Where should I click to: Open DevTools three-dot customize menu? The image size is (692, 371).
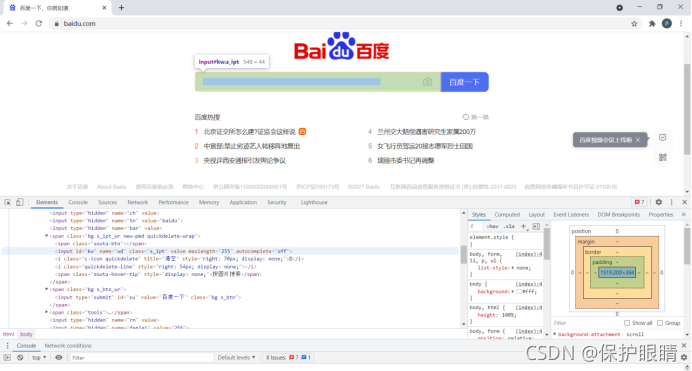tap(672, 202)
